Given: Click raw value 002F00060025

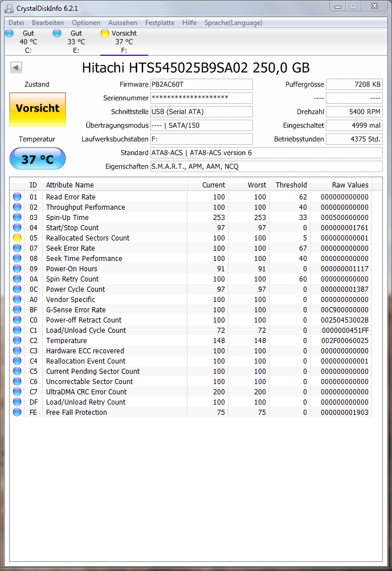Looking at the screenshot, I should click(x=345, y=340).
